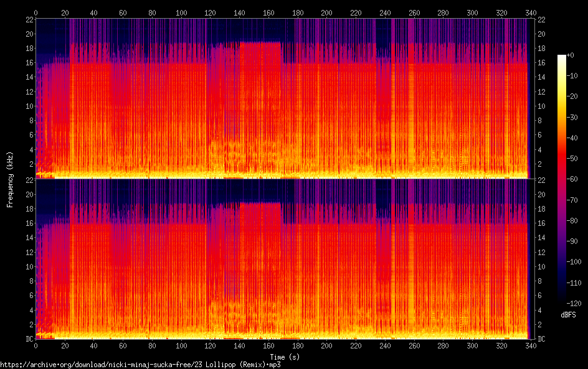Select the 340 tick on bottom time axis
588x369 pixels.
(x=529, y=346)
